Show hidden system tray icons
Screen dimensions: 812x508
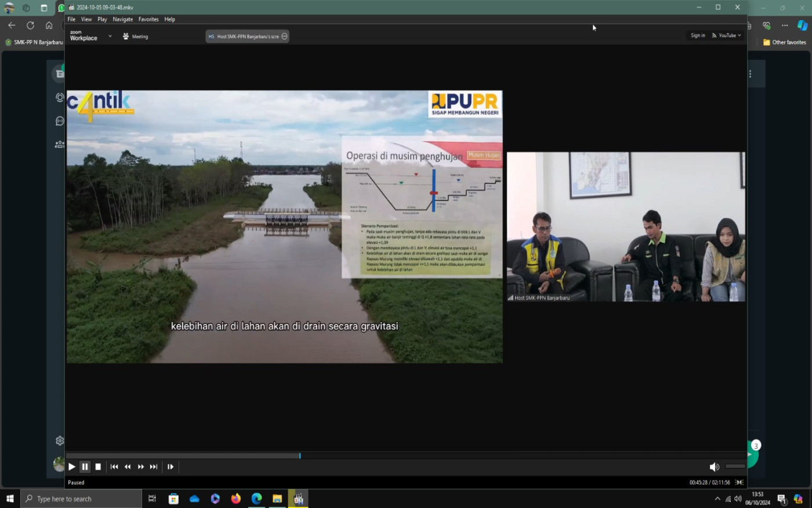click(717, 499)
